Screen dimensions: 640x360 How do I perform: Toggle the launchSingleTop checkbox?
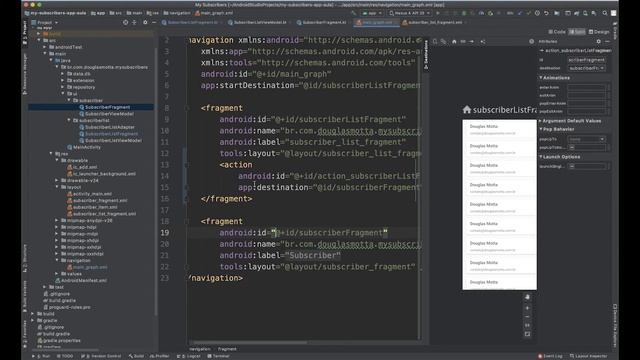571,167
